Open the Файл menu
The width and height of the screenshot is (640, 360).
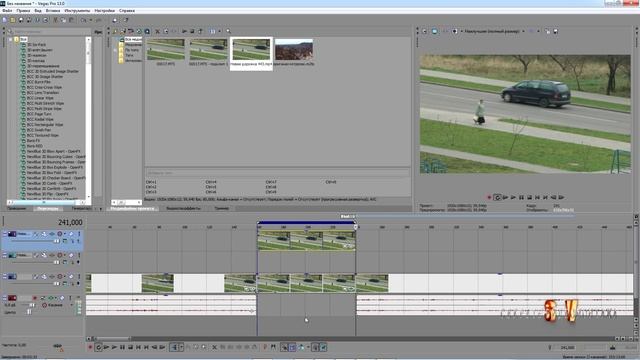coord(7,11)
